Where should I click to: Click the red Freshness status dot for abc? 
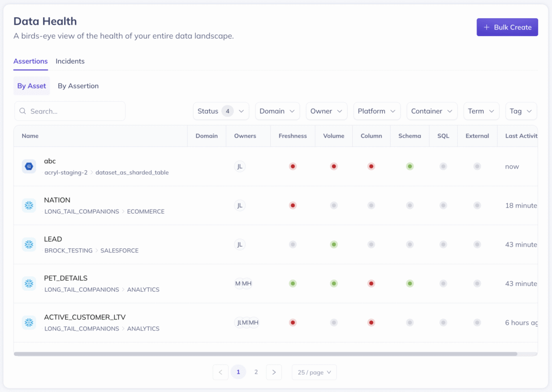pyautogui.click(x=293, y=166)
